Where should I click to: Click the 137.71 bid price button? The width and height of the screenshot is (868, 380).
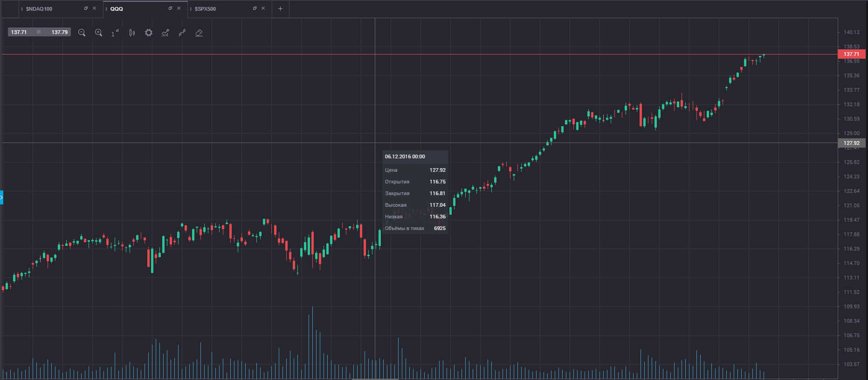click(19, 32)
